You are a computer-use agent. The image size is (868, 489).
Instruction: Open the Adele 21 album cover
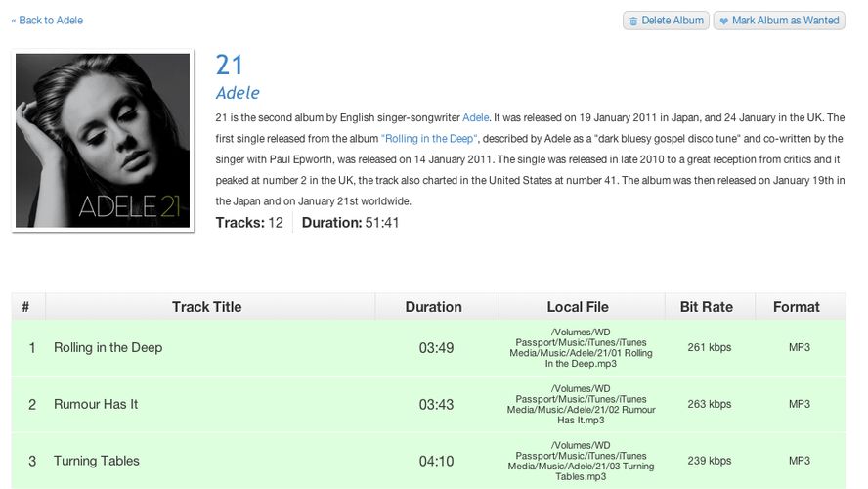coord(103,141)
